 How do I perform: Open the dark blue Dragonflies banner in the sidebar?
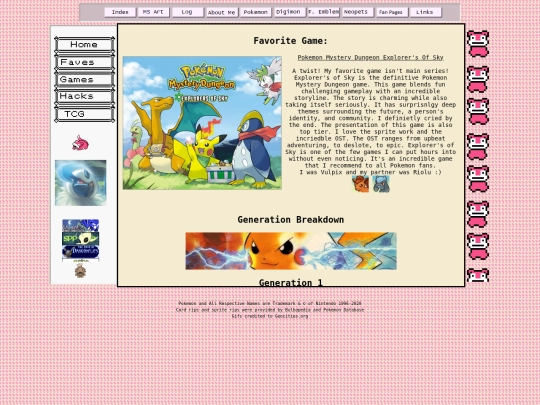[x=81, y=252]
